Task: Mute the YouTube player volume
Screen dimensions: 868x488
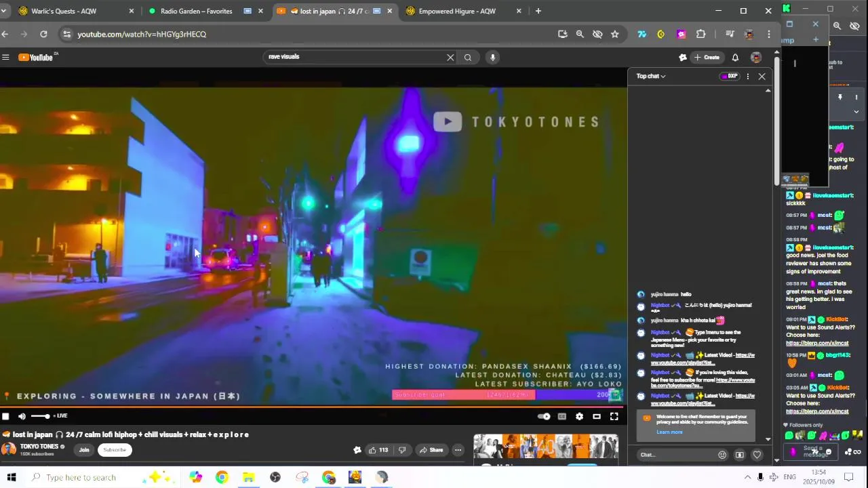Action: pyautogui.click(x=22, y=416)
